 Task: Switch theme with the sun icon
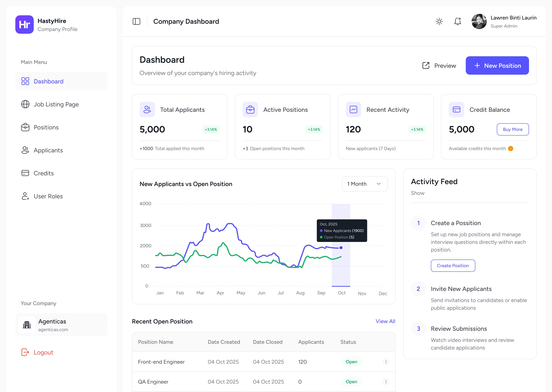coord(439,21)
